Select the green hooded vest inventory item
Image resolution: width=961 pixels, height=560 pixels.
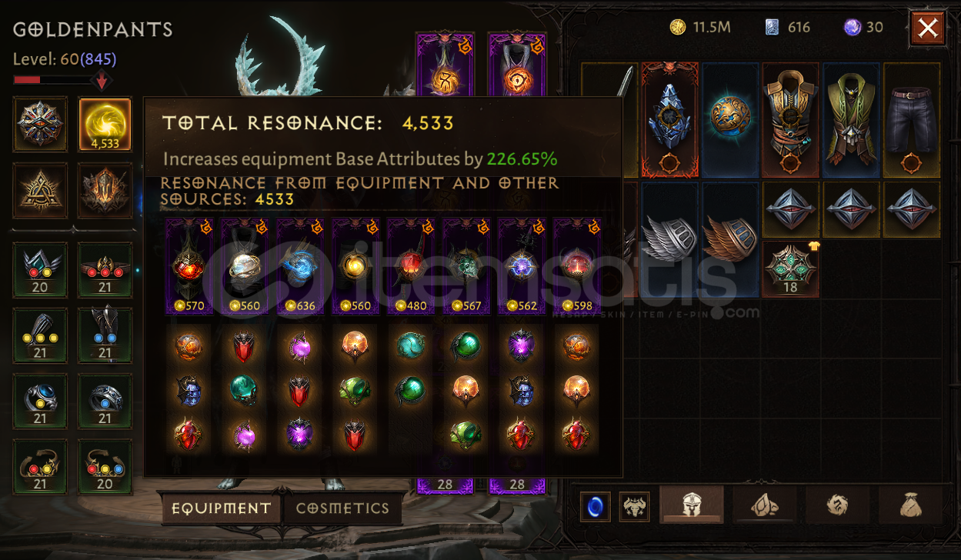(851, 119)
